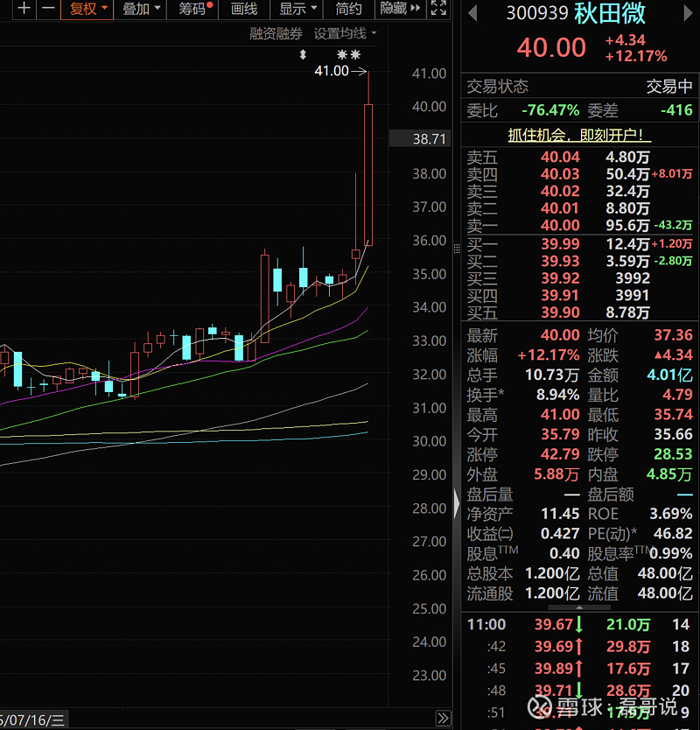This screenshot has width=700, height=730.
Task: Click 买二 price 39.93
Action: click(x=560, y=261)
